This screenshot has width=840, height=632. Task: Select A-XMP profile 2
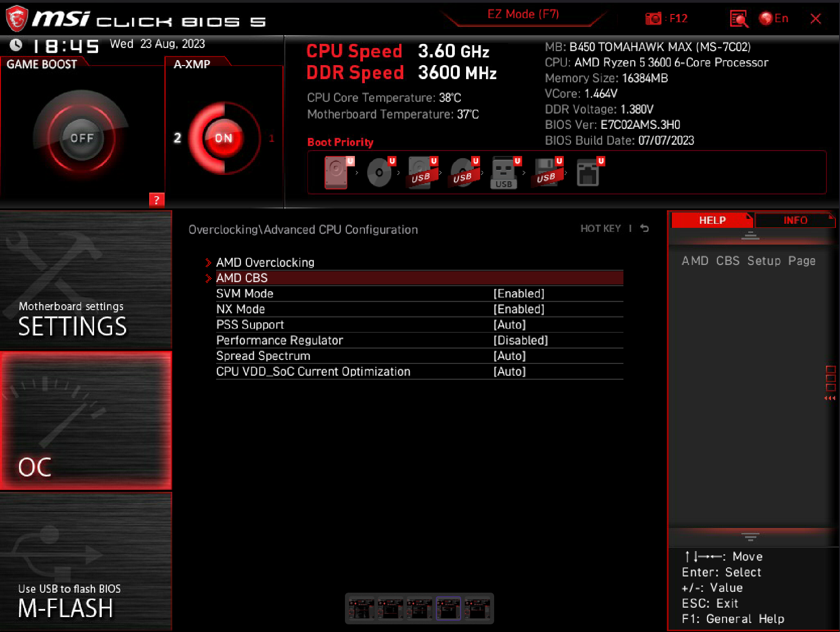coord(177,138)
